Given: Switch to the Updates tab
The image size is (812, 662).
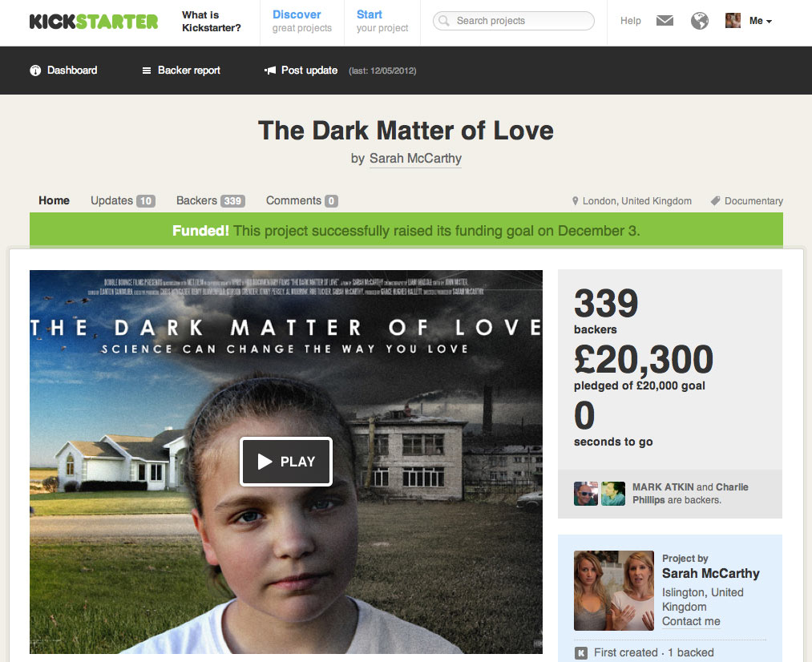Looking at the screenshot, I should coord(123,200).
